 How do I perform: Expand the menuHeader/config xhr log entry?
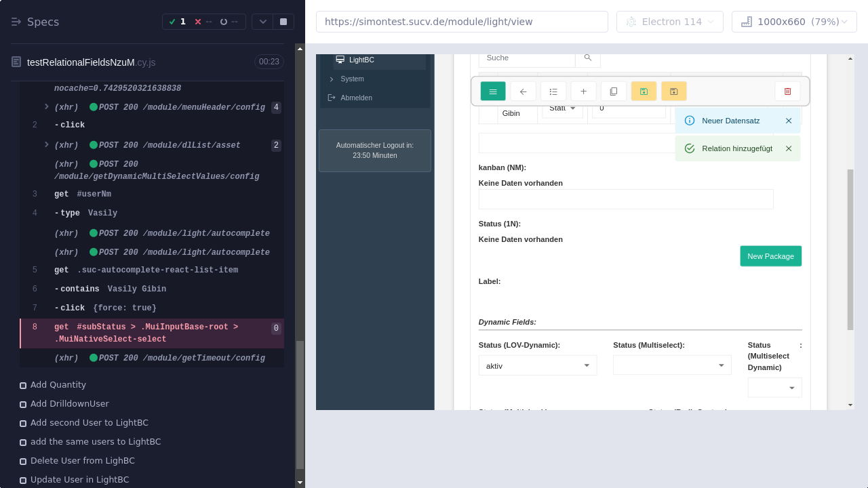coord(47,107)
